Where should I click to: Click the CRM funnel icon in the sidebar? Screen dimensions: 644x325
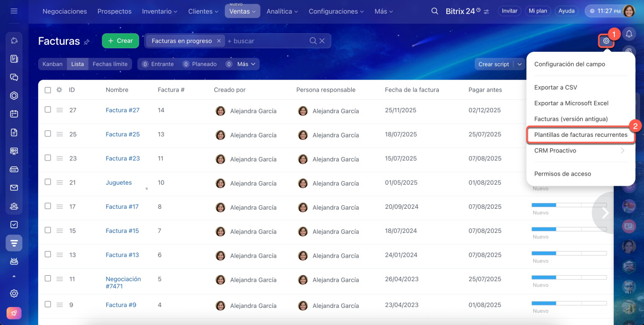tap(14, 243)
